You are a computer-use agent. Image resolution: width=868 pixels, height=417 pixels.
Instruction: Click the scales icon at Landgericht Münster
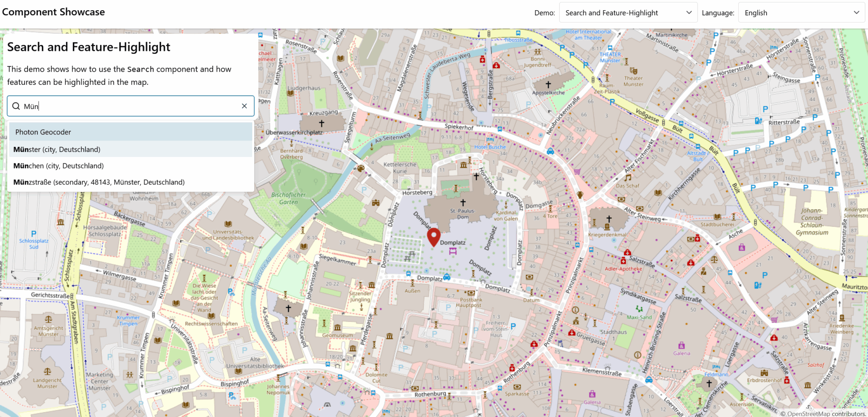pos(47,372)
